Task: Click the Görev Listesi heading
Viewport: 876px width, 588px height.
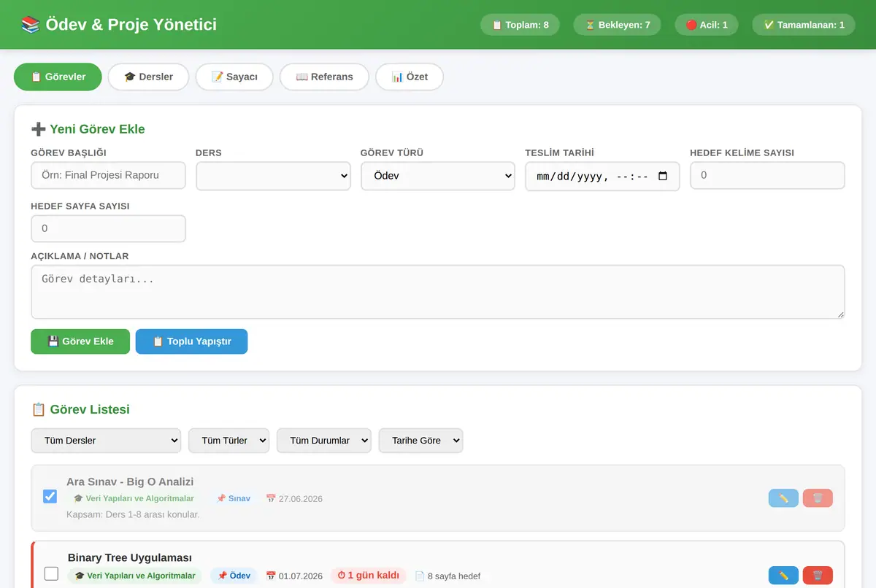Action: coord(80,409)
